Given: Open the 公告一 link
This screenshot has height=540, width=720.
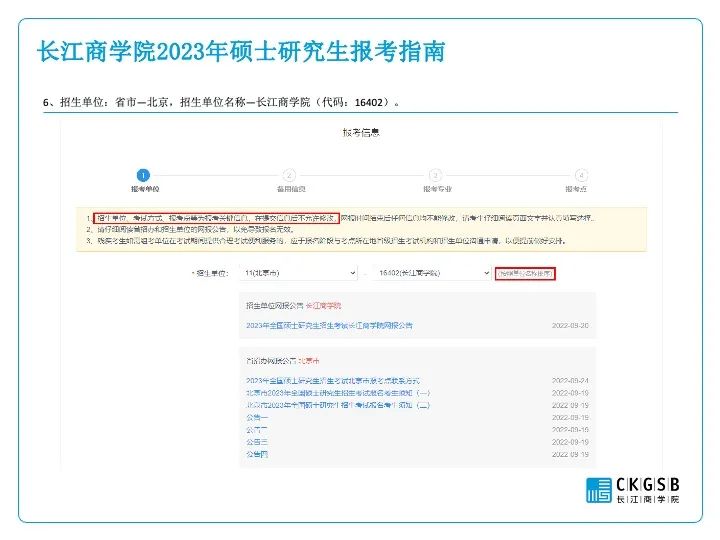Looking at the screenshot, I should 257,417.
